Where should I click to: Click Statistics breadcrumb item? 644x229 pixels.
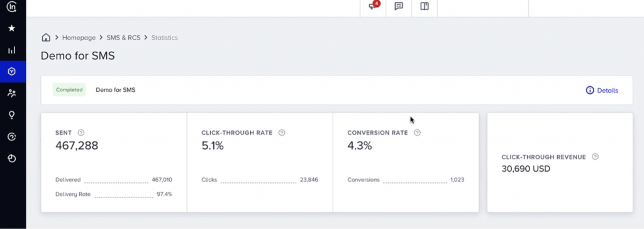tap(164, 37)
